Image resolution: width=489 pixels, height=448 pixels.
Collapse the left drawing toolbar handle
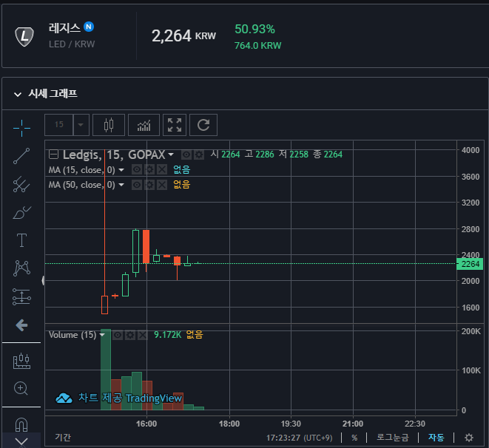click(43, 281)
